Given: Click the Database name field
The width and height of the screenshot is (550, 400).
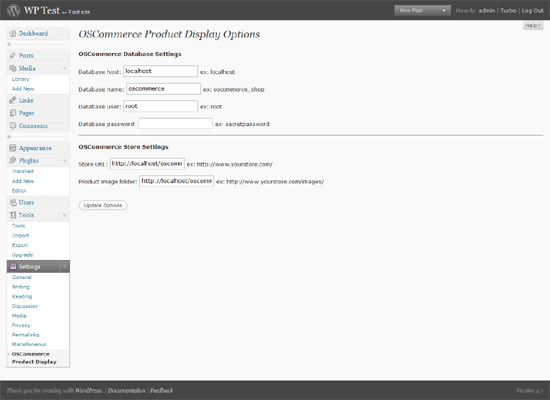Looking at the screenshot, I should [x=163, y=89].
